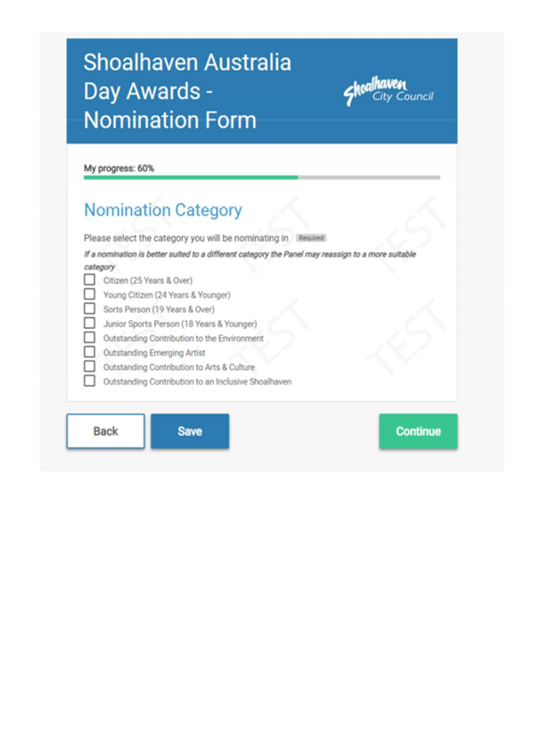Click the Back button
Screen dimensions: 534x756
(x=105, y=431)
